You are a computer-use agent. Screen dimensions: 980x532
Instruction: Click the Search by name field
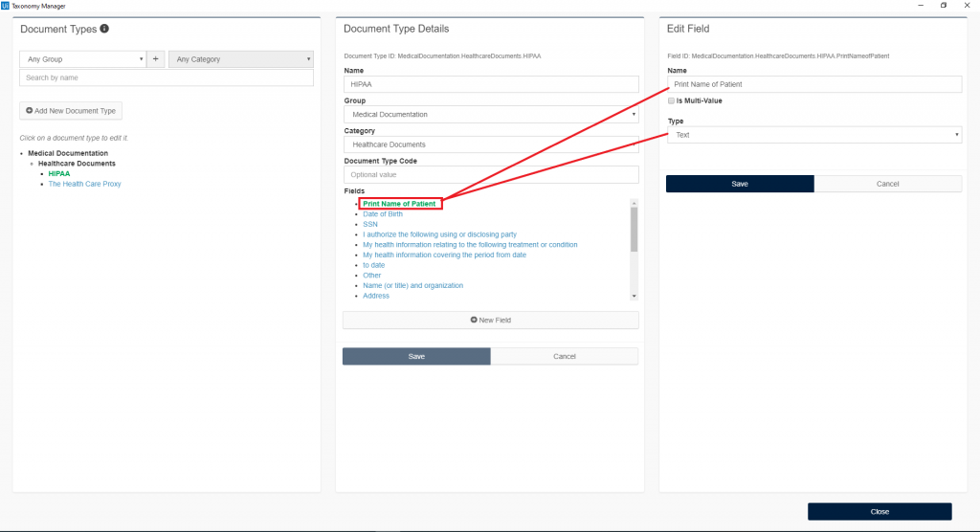167,78
